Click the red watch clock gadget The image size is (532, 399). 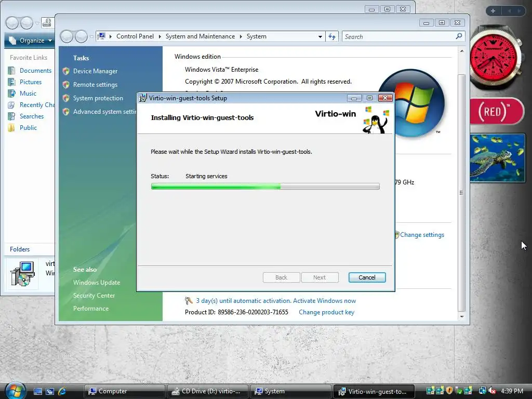pos(494,57)
